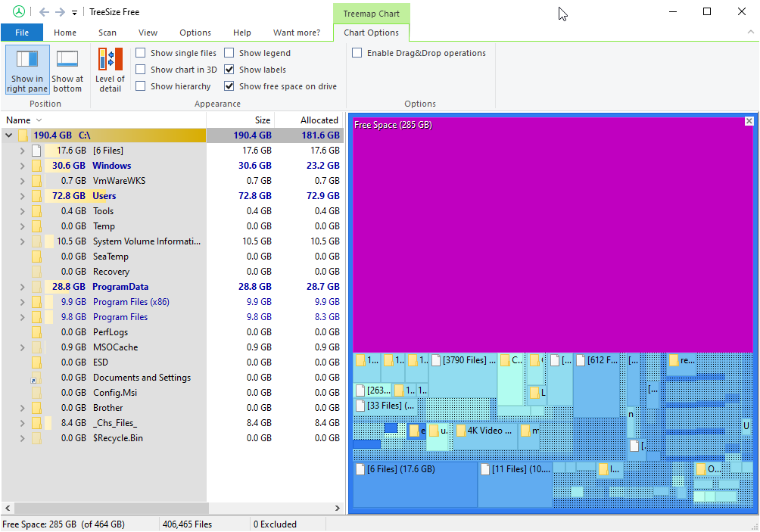
Task: Click the PerfLogs folder icon
Action: tap(36, 332)
